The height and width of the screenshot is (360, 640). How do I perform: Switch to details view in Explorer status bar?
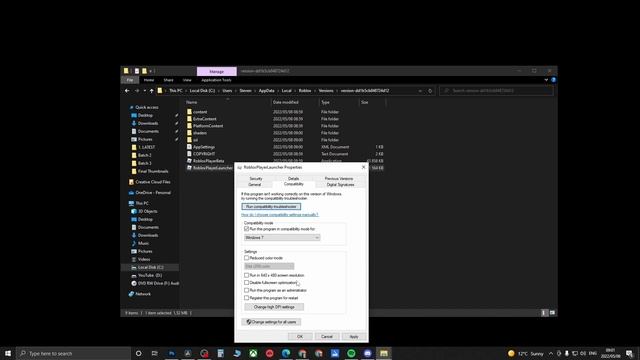pyautogui.click(x=544, y=313)
